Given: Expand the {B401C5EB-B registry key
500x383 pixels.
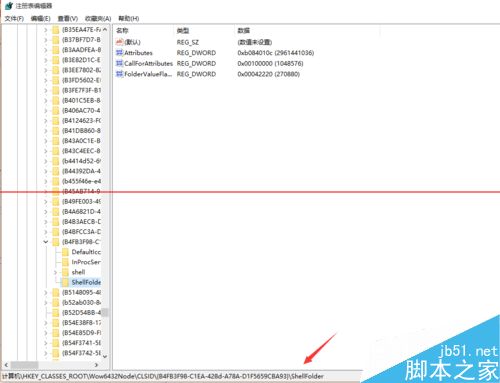Looking at the screenshot, I should click(46, 100).
